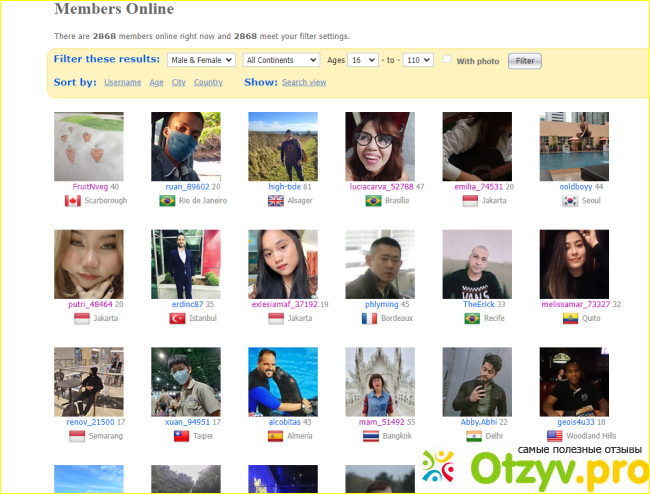
Task: Open profile photo of member phlyming
Action: point(379,264)
